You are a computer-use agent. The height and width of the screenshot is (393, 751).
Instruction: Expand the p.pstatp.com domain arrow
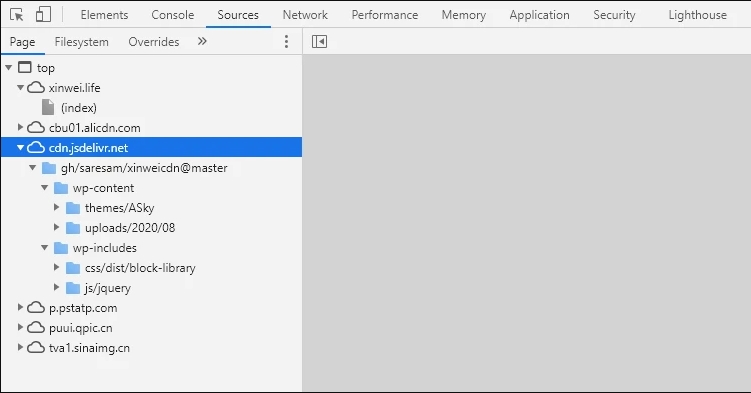(20, 307)
